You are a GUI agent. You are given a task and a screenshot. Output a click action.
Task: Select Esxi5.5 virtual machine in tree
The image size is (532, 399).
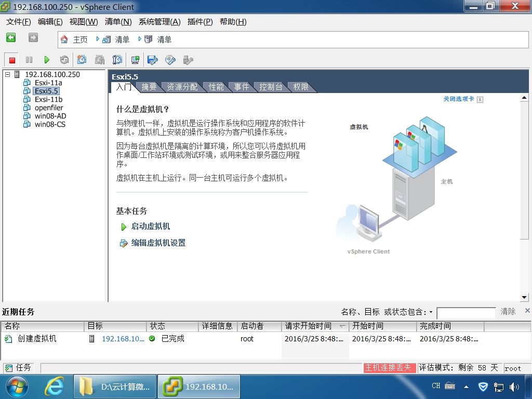click(x=46, y=91)
